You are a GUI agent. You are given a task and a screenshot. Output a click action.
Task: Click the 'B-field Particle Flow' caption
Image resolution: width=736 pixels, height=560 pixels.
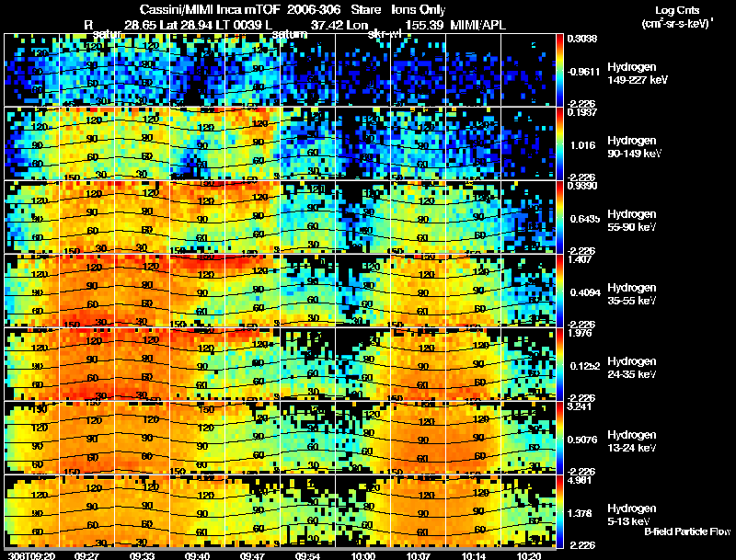pyautogui.click(x=687, y=531)
